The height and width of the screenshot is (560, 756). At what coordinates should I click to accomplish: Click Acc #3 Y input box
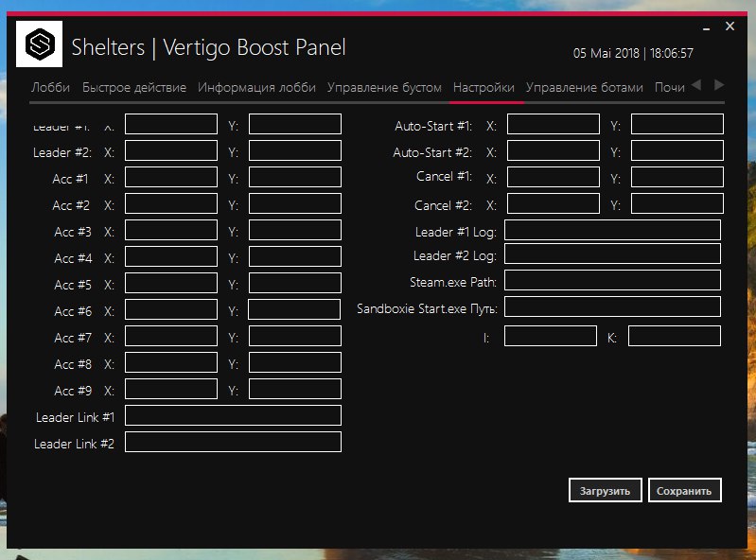(x=295, y=231)
